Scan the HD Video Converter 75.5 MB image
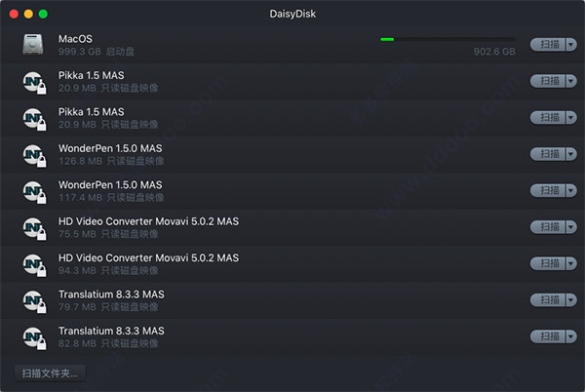Image resolution: width=585 pixels, height=392 pixels. coord(548,227)
